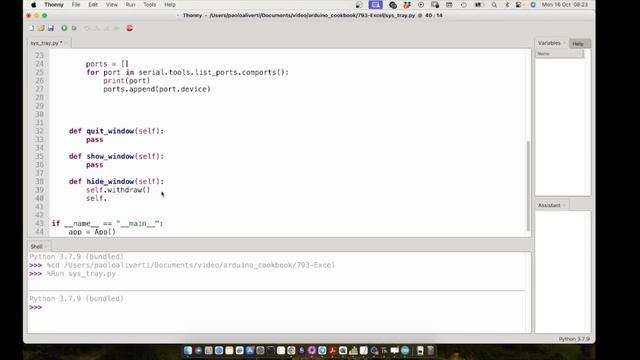Screen dimensions: 640x360
Task: Open App Store from the Dock
Action: (250, 350)
